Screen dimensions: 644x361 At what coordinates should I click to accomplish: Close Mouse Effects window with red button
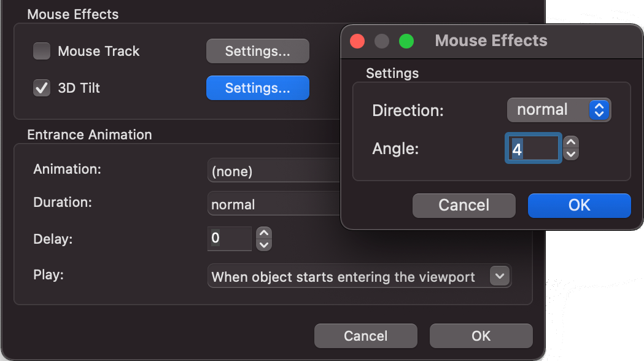(357, 41)
